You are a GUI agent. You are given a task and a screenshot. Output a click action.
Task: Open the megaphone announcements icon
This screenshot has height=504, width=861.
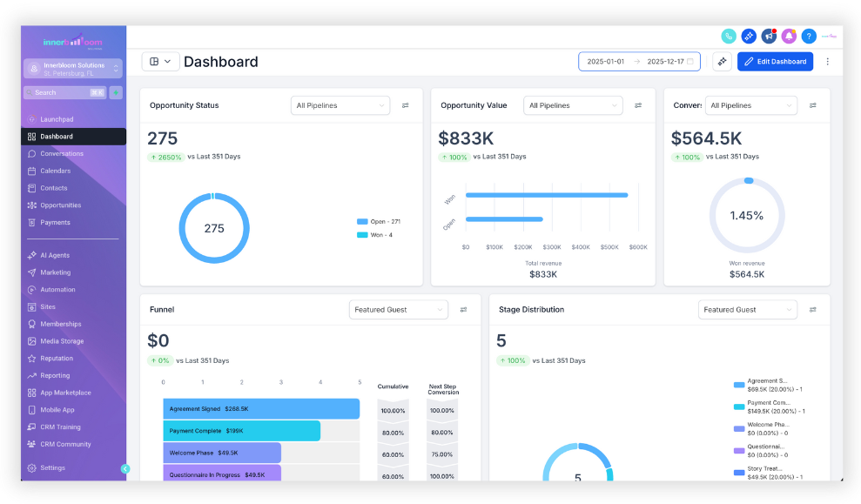pos(769,37)
